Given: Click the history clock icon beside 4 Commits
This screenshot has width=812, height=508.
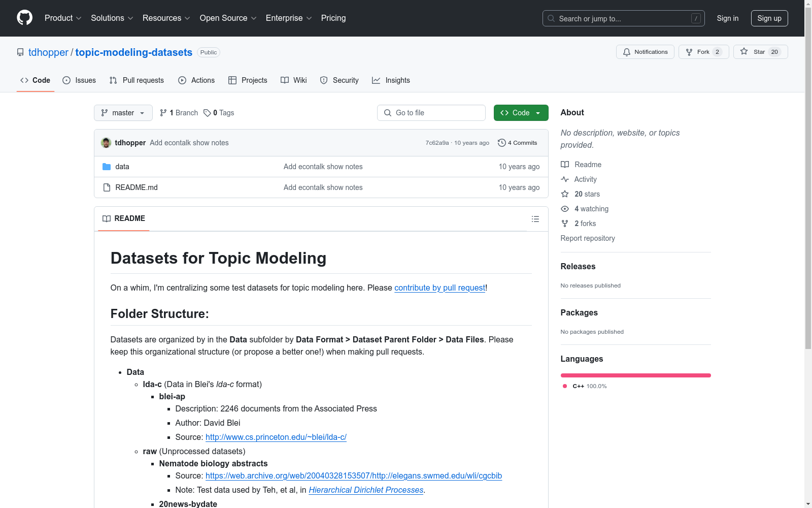Looking at the screenshot, I should (502, 143).
